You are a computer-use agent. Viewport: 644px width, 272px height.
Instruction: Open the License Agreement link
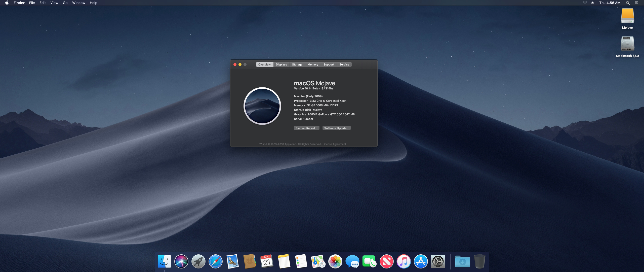click(x=334, y=144)
